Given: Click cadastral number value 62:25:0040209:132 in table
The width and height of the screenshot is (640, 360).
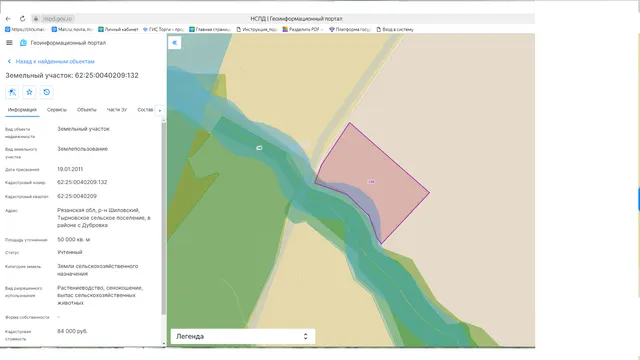Looking at the screenshot, I should 82,182.
